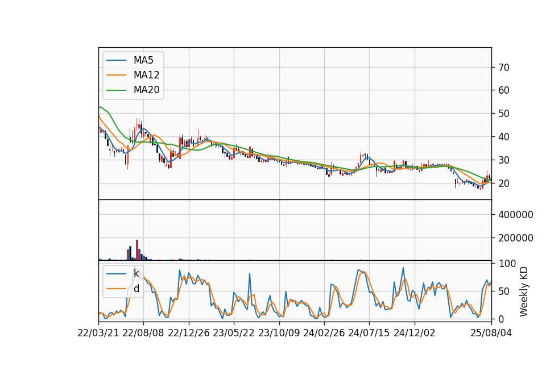Click the 30 price axis label
Image resolution: width=546 pixels, height=392 pixels.
(x=503, y=160)
